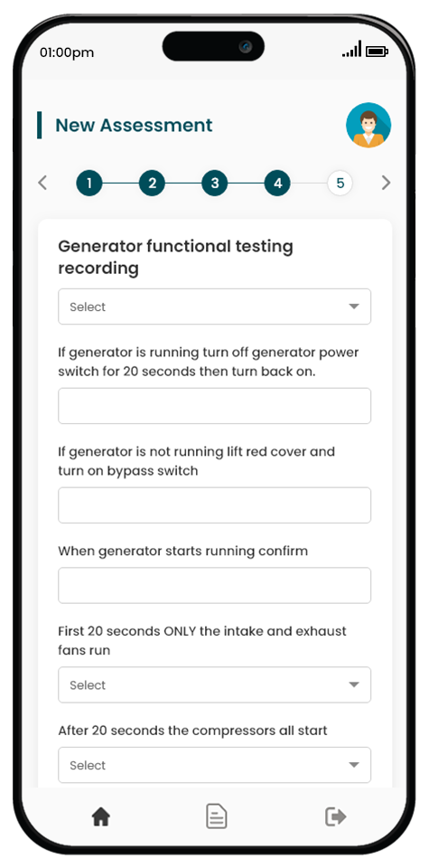
Task: Open the compressors all start dropdown
Action: [215, 765]
